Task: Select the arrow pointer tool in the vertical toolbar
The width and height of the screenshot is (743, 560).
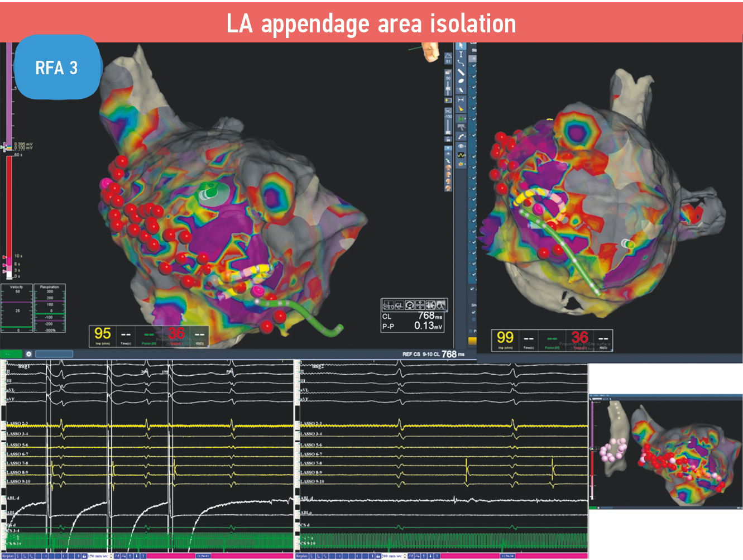Action: pos(461,46)
